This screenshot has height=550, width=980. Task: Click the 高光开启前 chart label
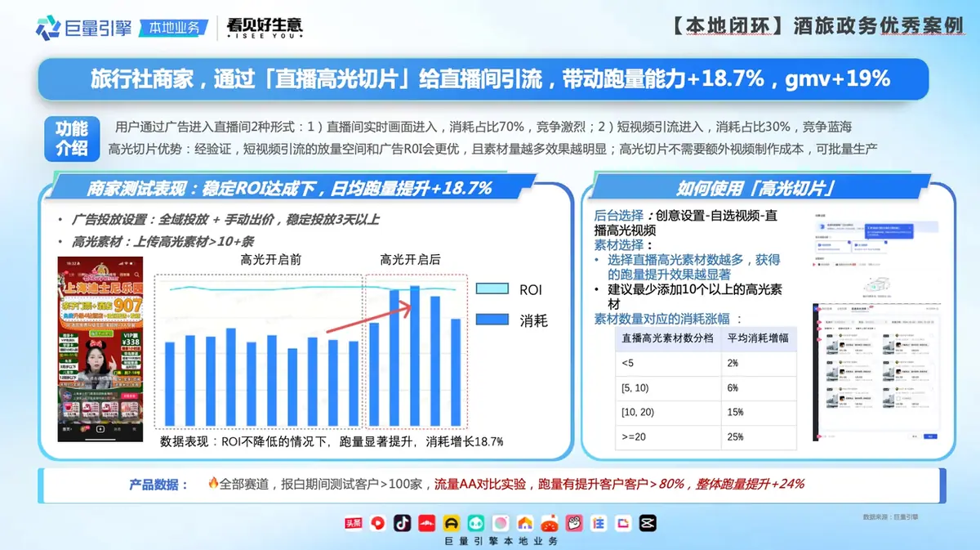[271, 260]
